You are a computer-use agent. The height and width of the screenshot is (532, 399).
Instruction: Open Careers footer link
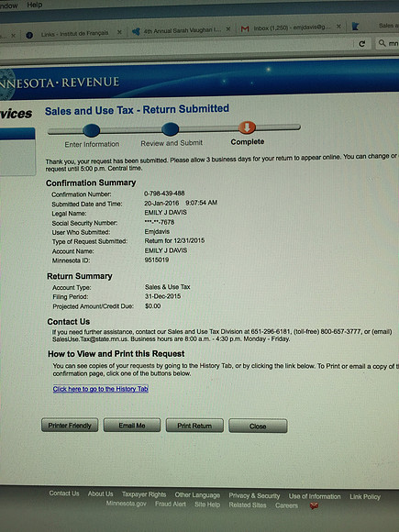click(x=286, y=505)
